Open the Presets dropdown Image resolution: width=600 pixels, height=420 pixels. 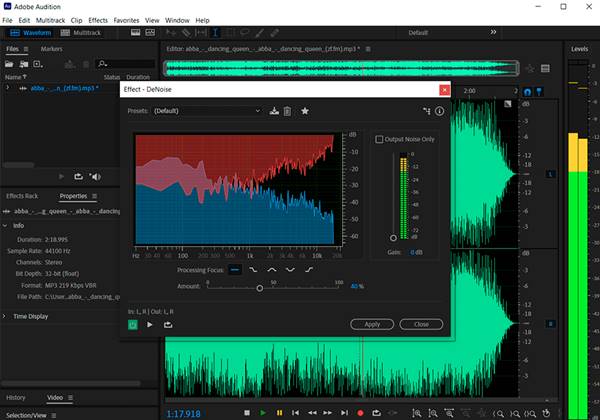pos(208,111)
